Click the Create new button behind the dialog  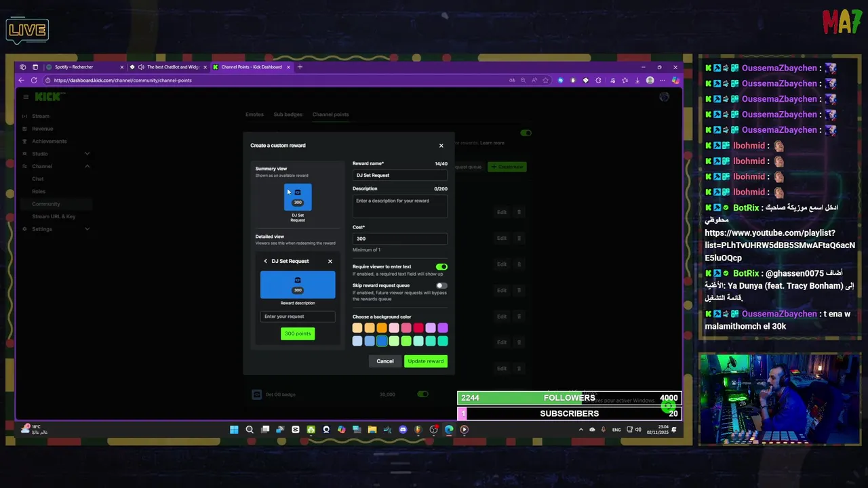(x=507, y=167)
